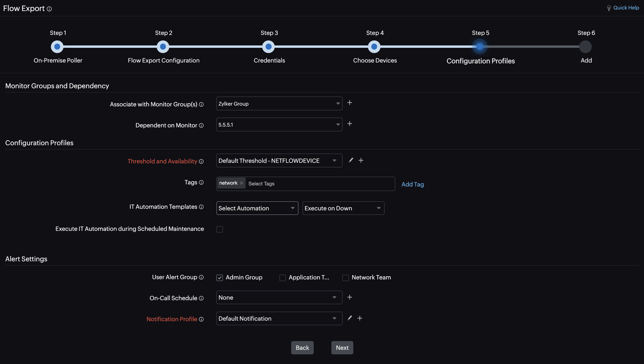Enable Application T... user alert checkbox

[x=282, y=277]
